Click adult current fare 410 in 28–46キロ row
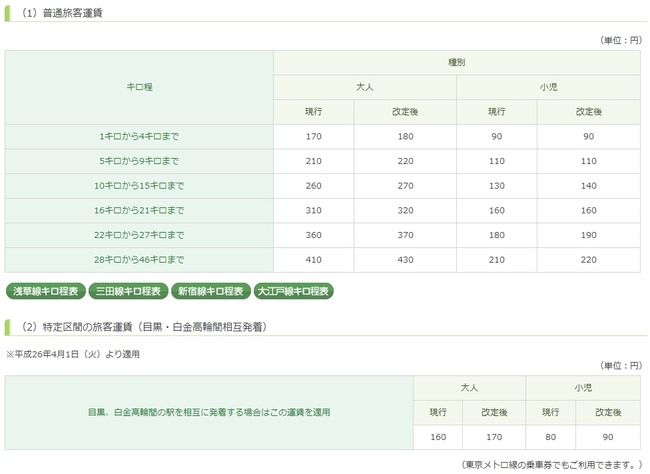This screenshot has width=650, height=474. coord(314,260)
